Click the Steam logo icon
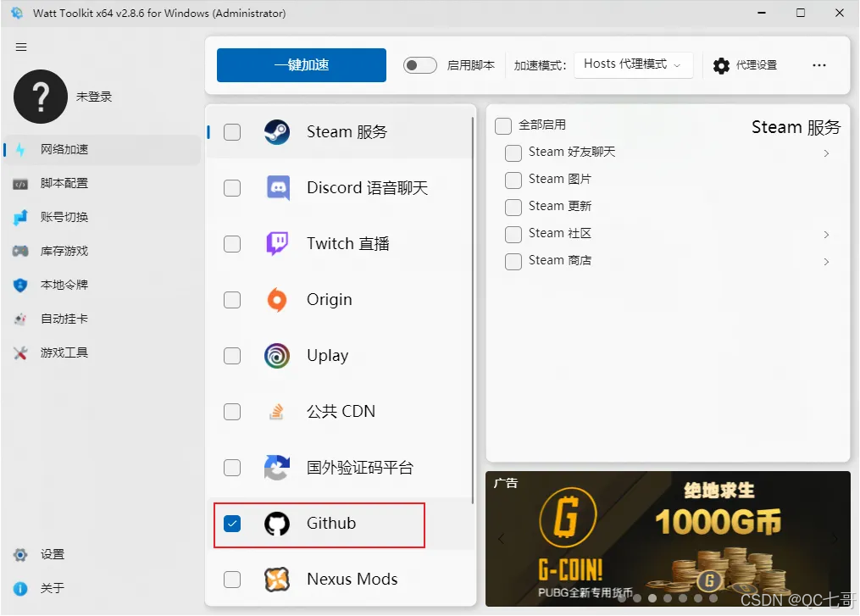This screenshot has width=860, height=616. coord(277,132)
